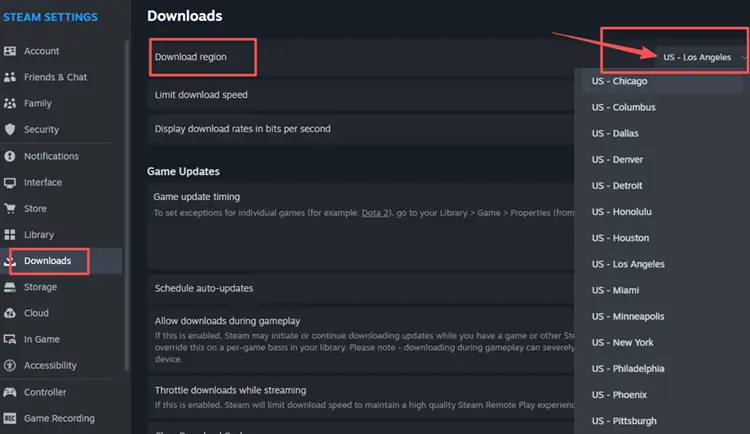
Task: Click the Accessibility person icon
Action: pos(10,365)
